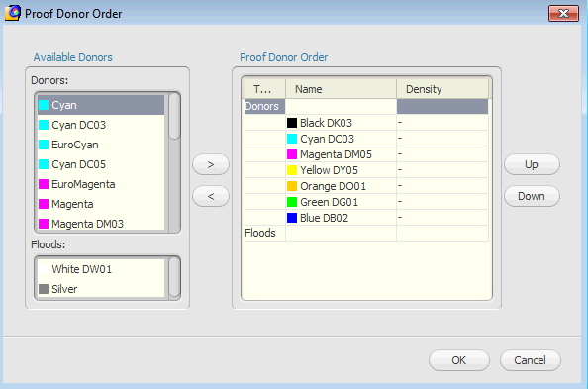Move the selected donor Down

(x=532, y=196)
